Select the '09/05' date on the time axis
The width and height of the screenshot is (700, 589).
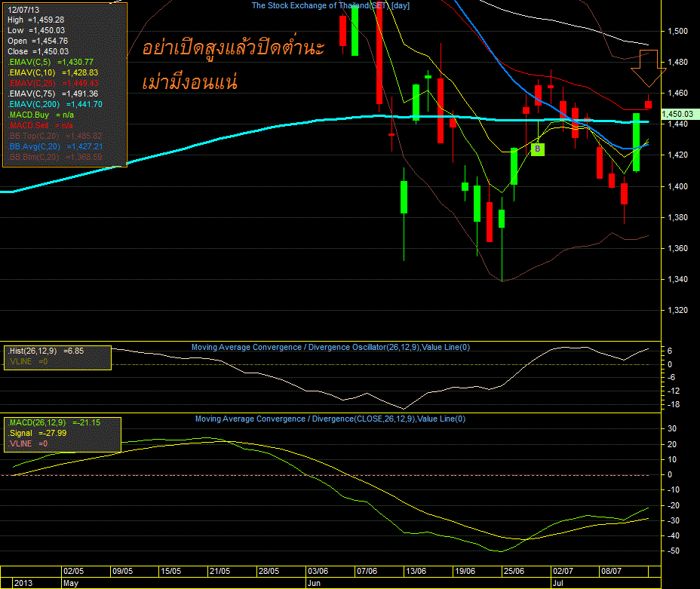click(x=122, y=571)
